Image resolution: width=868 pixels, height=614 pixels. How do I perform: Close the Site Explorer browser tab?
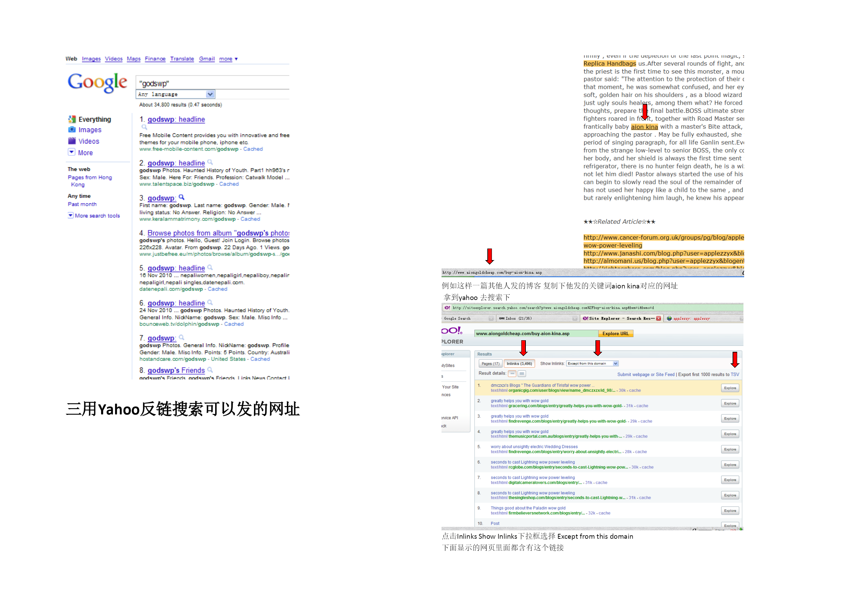(x=658, y=319)
